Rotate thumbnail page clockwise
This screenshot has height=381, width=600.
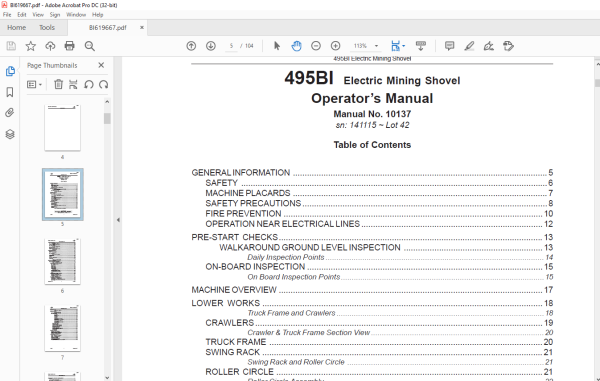[x=104, y=85]
